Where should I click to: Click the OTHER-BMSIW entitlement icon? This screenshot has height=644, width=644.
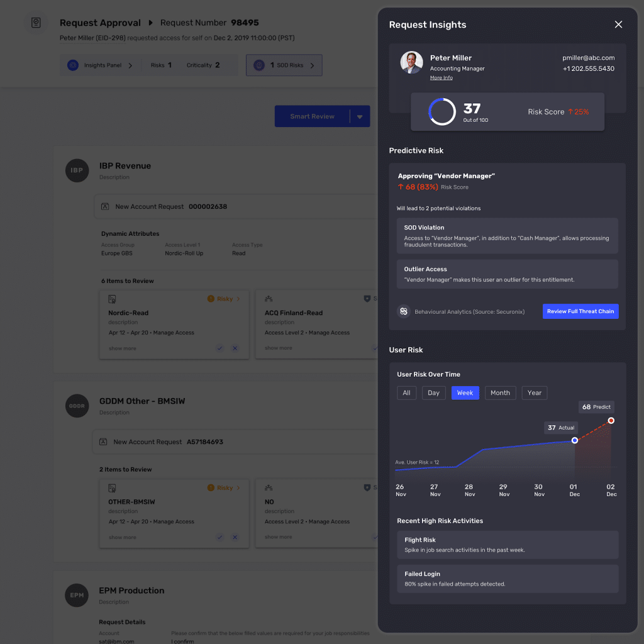(x=112, y=488)
